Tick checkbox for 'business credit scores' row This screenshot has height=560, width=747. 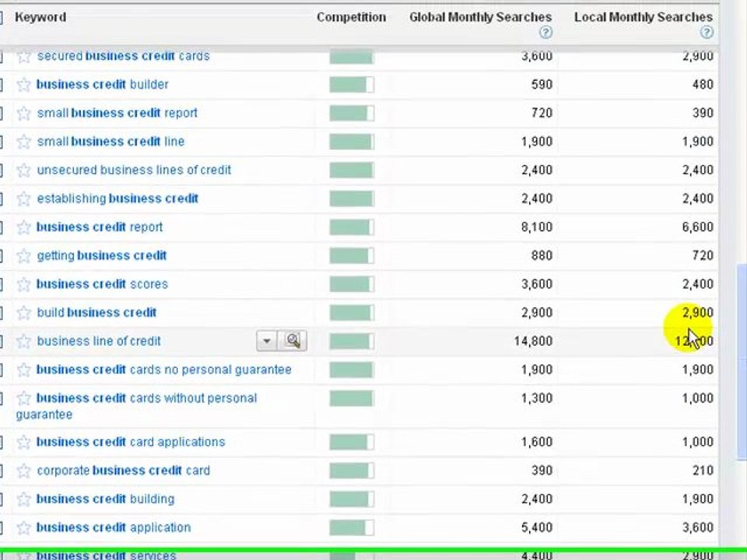(1, 284)
